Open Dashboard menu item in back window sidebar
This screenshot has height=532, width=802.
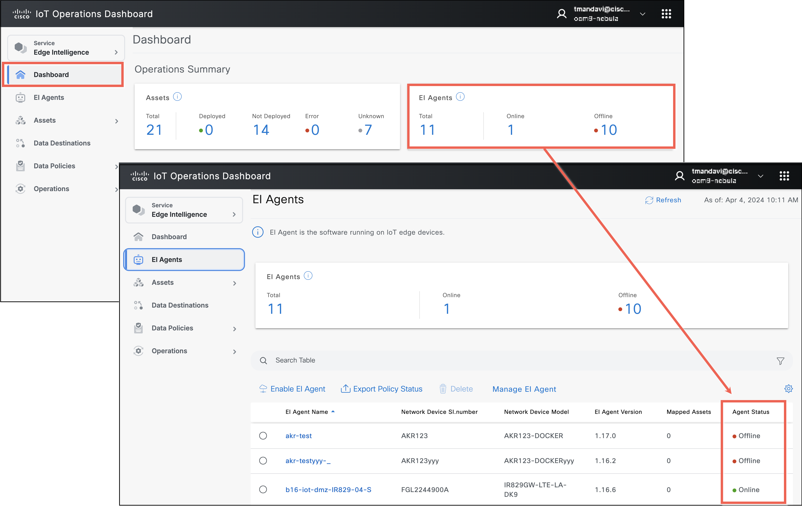64,75
